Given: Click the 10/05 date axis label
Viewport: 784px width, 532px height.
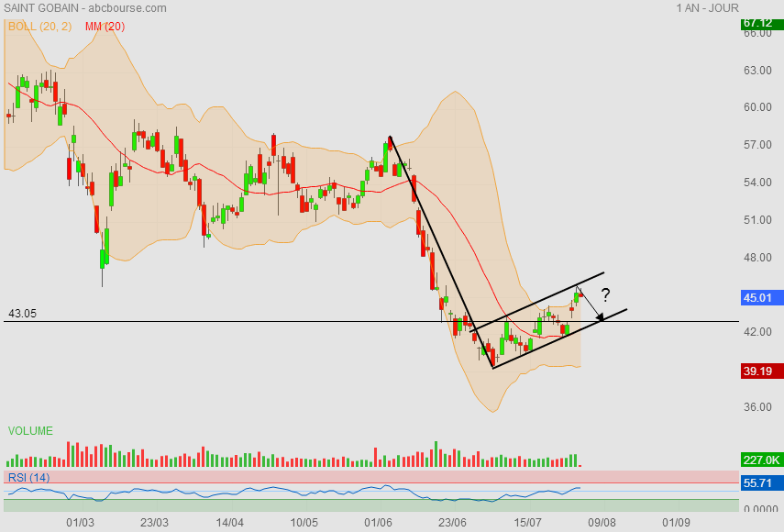Looking at the screenshot, I should tap(304, 523).
